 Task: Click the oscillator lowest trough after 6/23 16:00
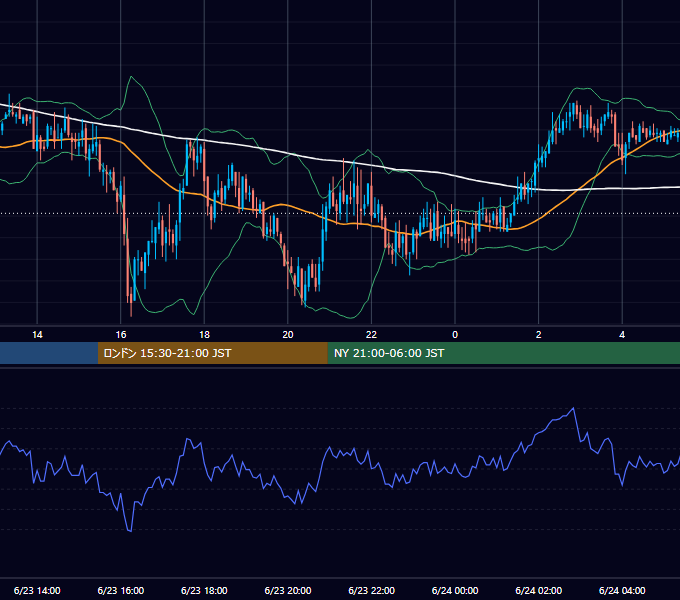[130, 530]
